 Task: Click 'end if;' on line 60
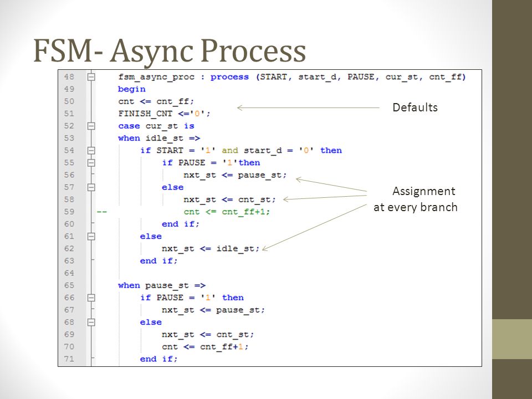point(181,224)
